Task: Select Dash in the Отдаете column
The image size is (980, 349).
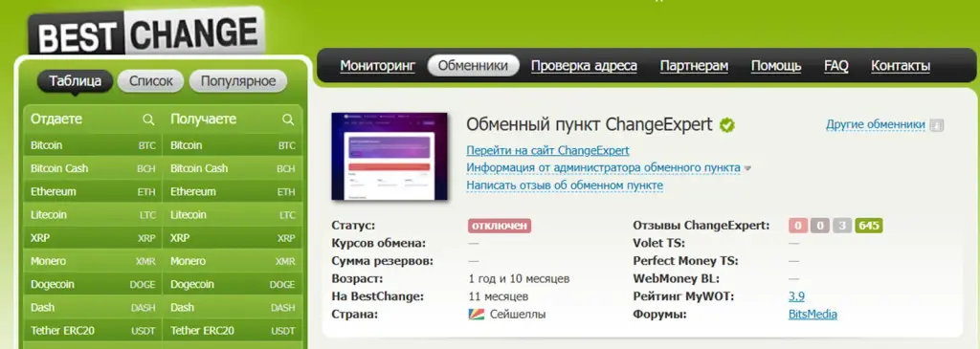Action: tap(93, 307)
